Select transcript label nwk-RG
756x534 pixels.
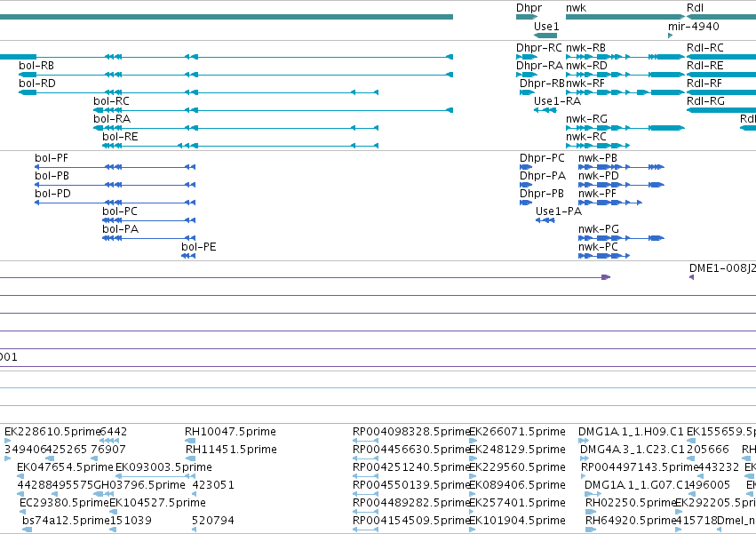587,119
